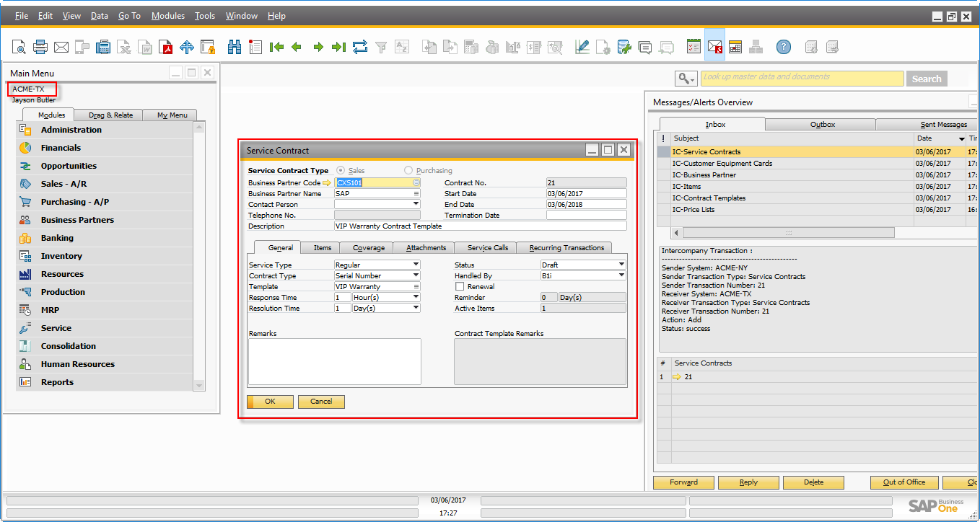Open the Modules menu in menu bar
The height and width of the screenshot is (522, 980).
[x=168, y=16]
